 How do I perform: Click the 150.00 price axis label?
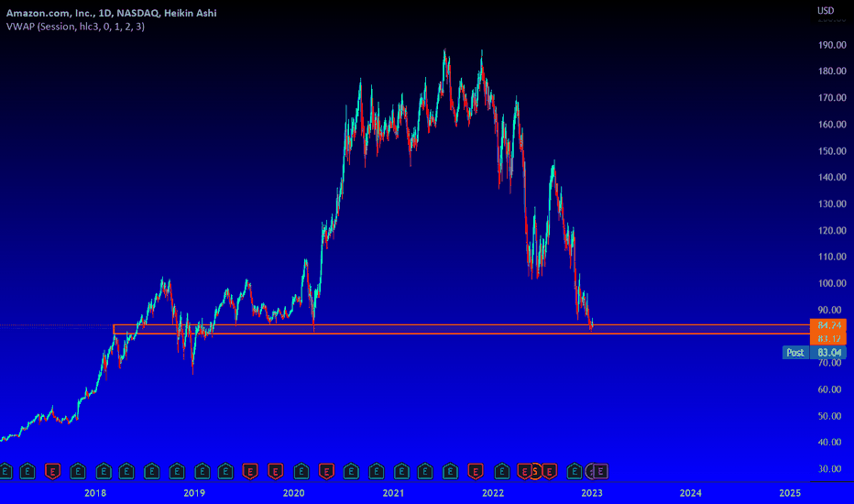tap(832, 151)
